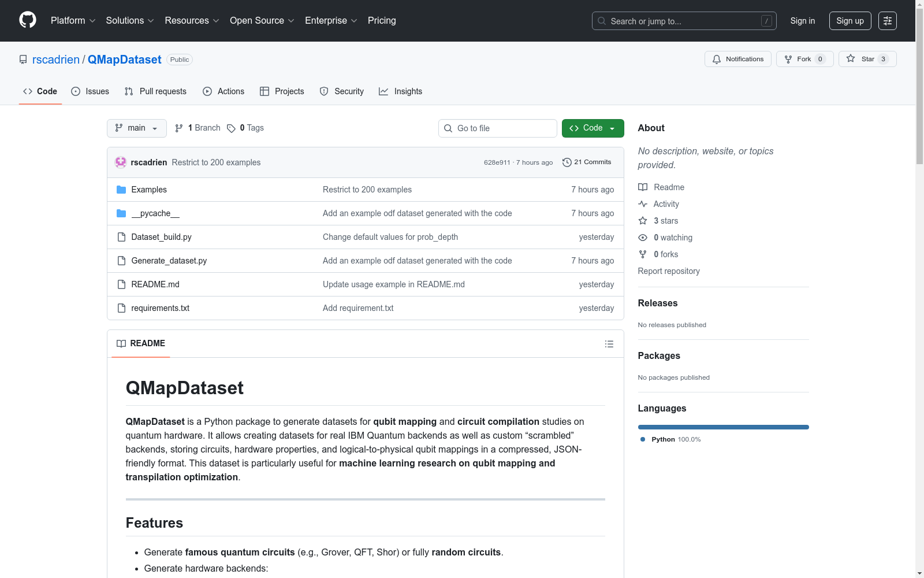Click the notifications bell icon
Screen dimensions: 924x578
[717, 59]
